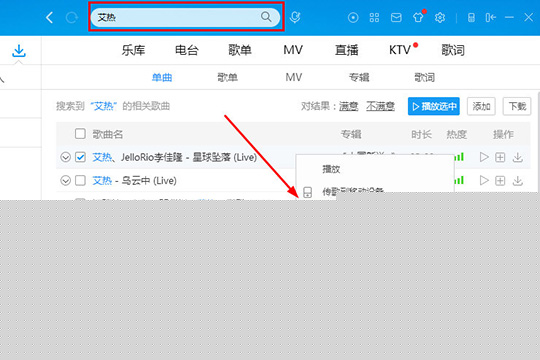This screenshot has width=540, height=360.
Task: Click the 播放选中 button
Action: [434, 106]
